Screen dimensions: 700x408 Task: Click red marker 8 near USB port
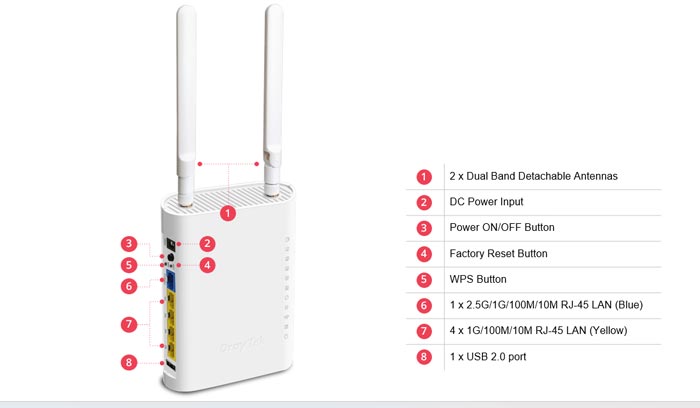(129, 362)
